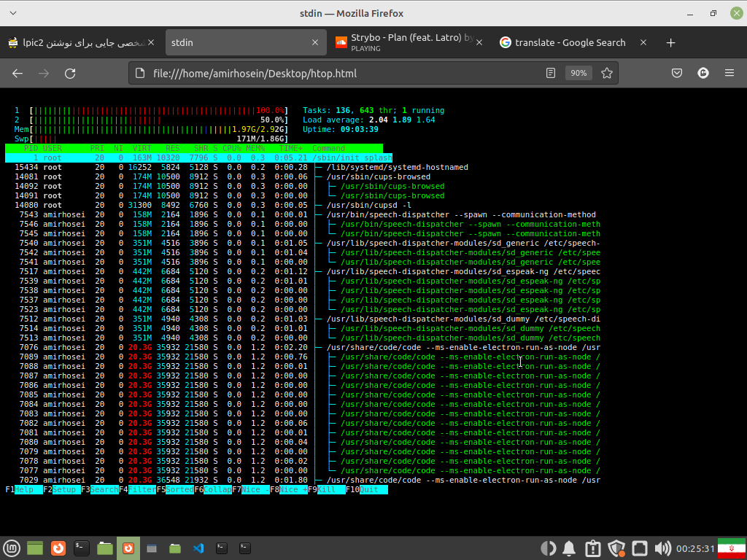Image resolution: width=747 pixels, height=560 pixels.
Task: Click the CPU 1 meter at 100.0%
Action: pos(152,111)
